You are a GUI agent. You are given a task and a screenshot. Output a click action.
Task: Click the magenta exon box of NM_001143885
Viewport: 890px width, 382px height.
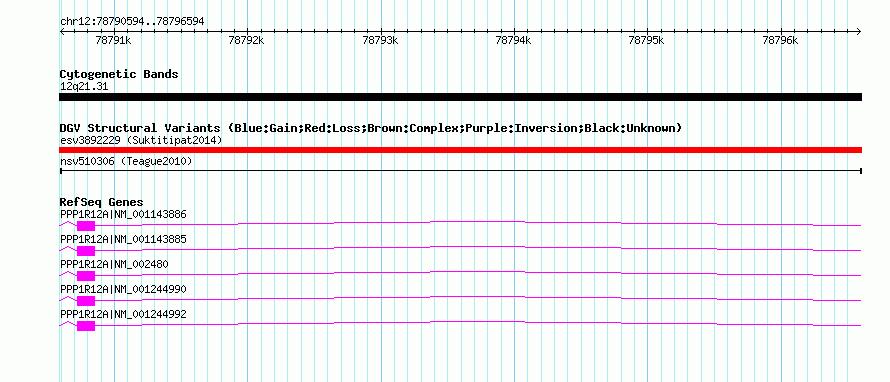[x=86, y=251]
